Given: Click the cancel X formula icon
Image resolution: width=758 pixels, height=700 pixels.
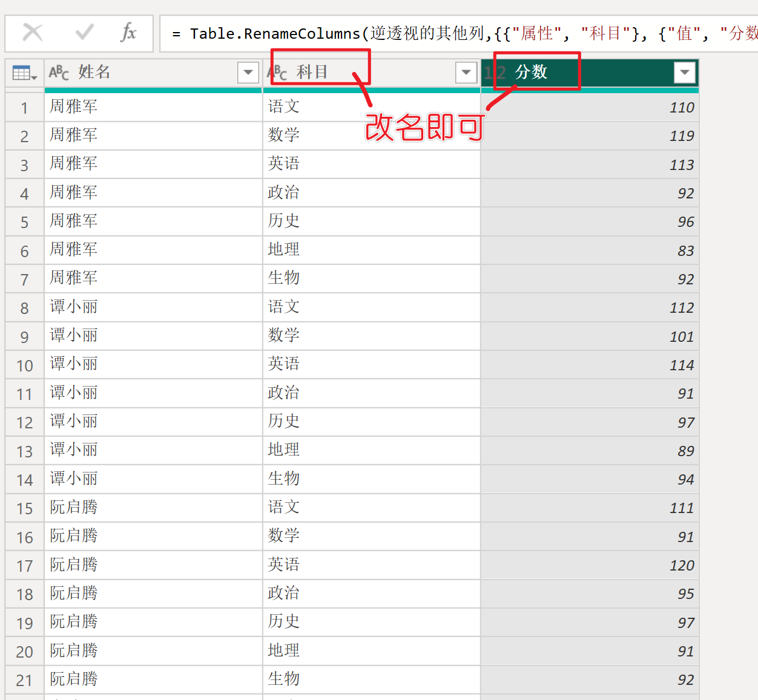Looking at the screenshot, I should click(x=33, y=33).
